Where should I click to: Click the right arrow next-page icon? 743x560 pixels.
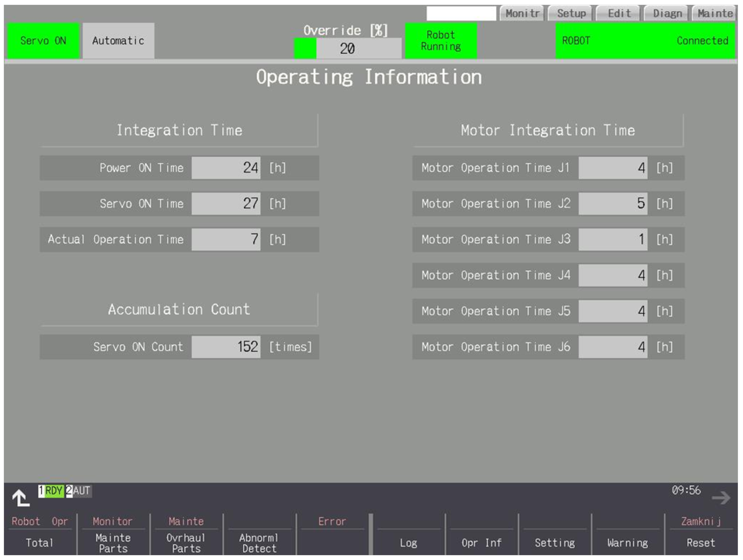click(x=721, y=497)
